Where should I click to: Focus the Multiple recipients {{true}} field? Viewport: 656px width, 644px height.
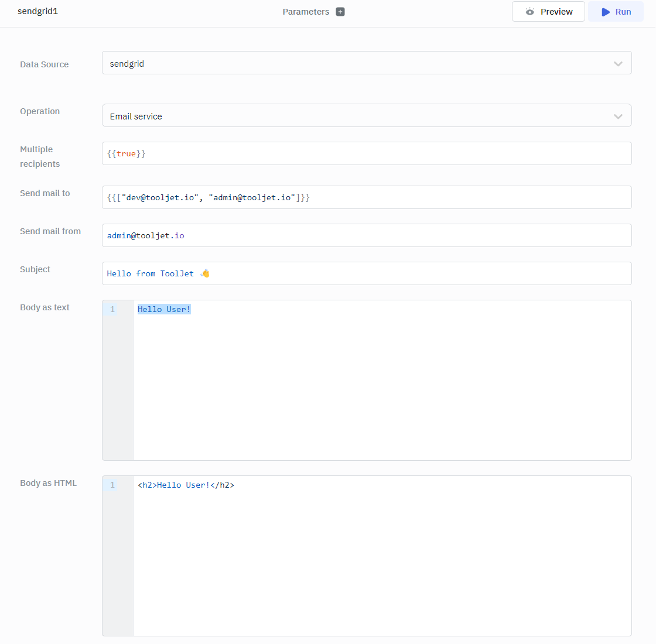367,153
